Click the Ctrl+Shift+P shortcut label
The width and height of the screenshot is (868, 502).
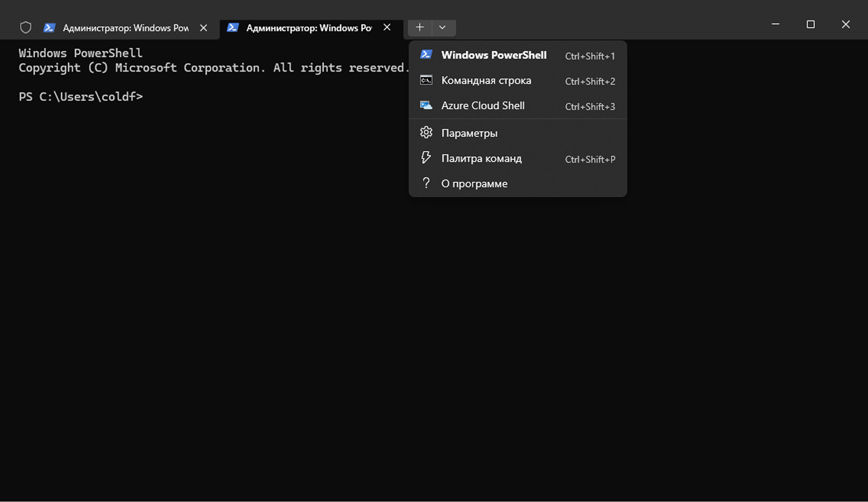[590, 159]
